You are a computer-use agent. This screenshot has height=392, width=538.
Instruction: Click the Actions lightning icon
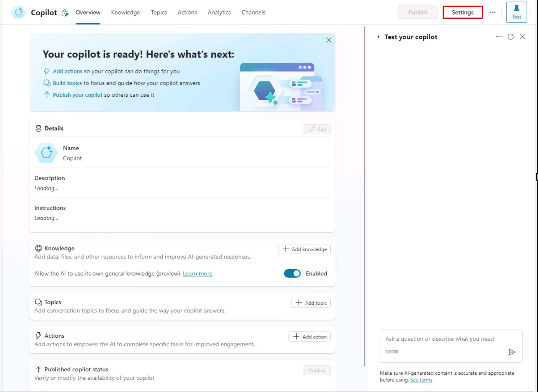click(38, 336)
